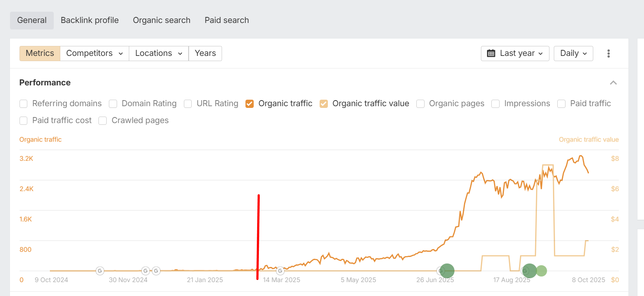The width and height of the screenshot is (644, 296).
Task: Select the Years view button
Action: [205, 53]
